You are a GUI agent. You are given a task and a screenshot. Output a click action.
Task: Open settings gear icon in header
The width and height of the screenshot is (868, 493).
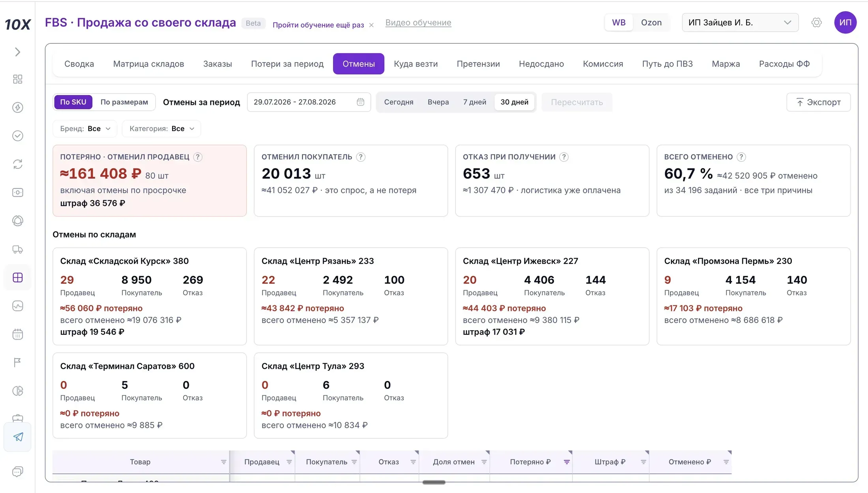pos(817,22)
